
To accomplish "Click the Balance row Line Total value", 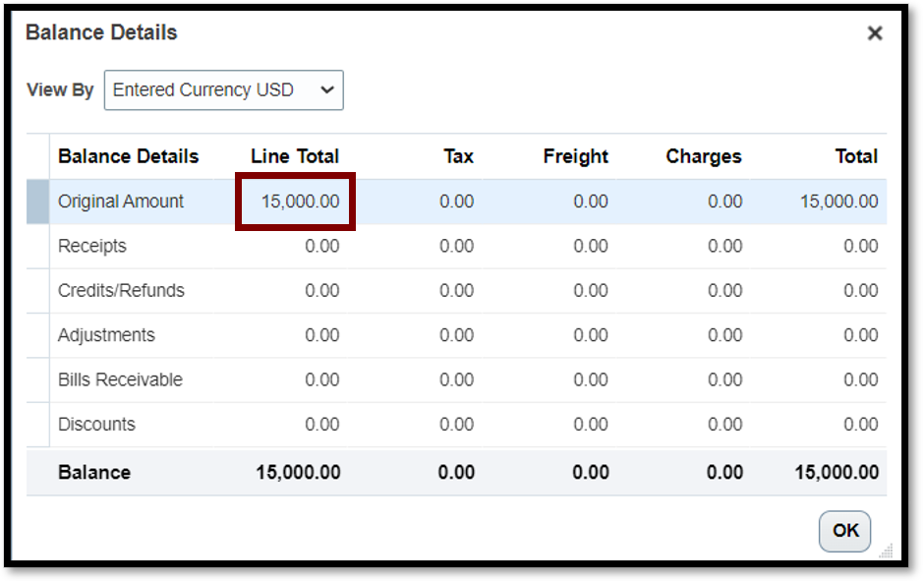I will pyautogui.click(x=298, y=473).
